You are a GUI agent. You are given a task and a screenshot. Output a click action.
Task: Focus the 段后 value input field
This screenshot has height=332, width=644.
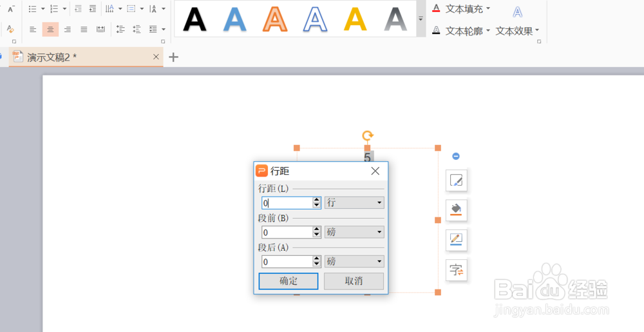pos(287,261)
